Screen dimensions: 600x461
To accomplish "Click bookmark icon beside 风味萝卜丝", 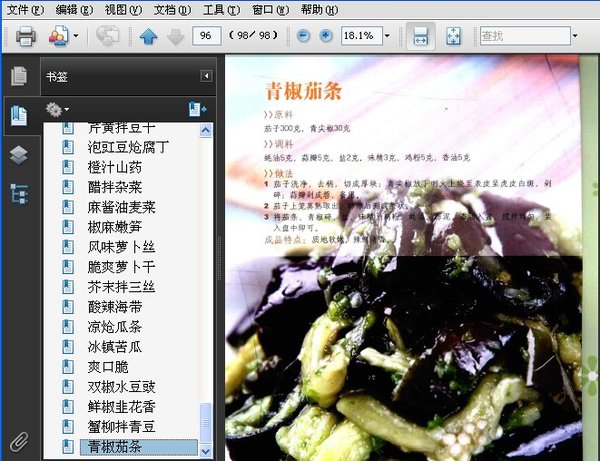I will pyautogui.click(x=68, y=247).
